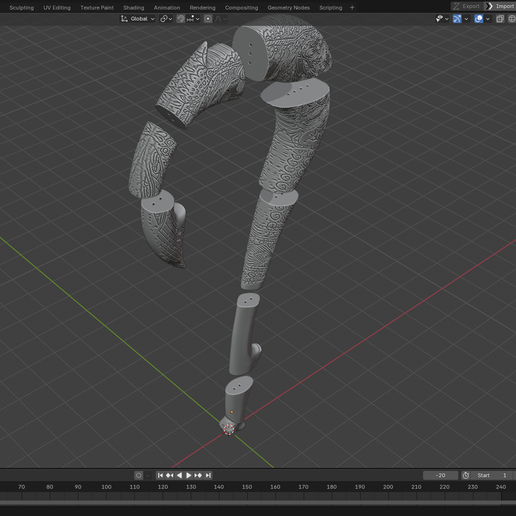Image resolution: width=516 pixels, height=516 pixels.
Task: Toggle the viewport gizmos button
Action: coord(457,19)
